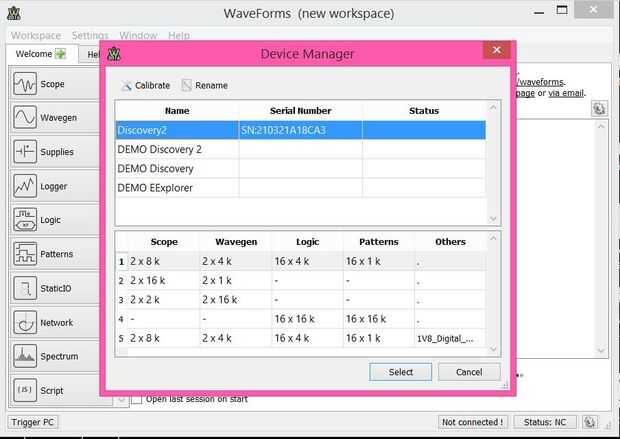Open the Settings menu
This screenshot has width=620, height=439.
pos(90,36)
